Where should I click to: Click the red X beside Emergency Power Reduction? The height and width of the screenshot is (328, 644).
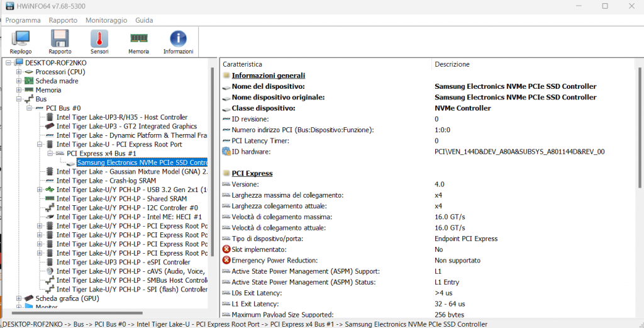[226, 261]
